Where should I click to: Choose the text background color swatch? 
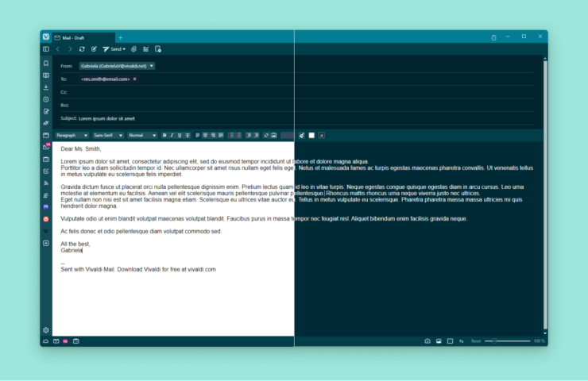coord(321,135)
